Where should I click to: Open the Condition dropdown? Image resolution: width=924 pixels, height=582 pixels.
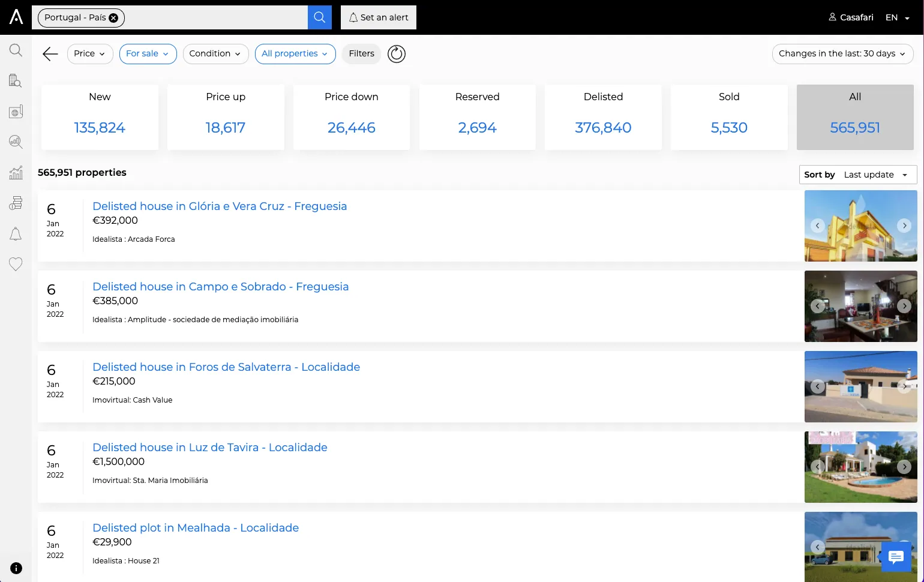pyautogui.click(x=215, y=53)
